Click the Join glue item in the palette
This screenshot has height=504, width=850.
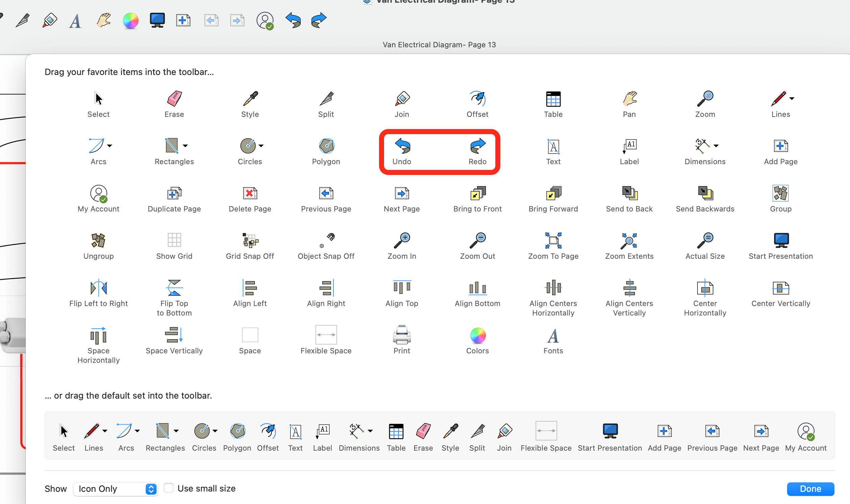pos(402,104)
